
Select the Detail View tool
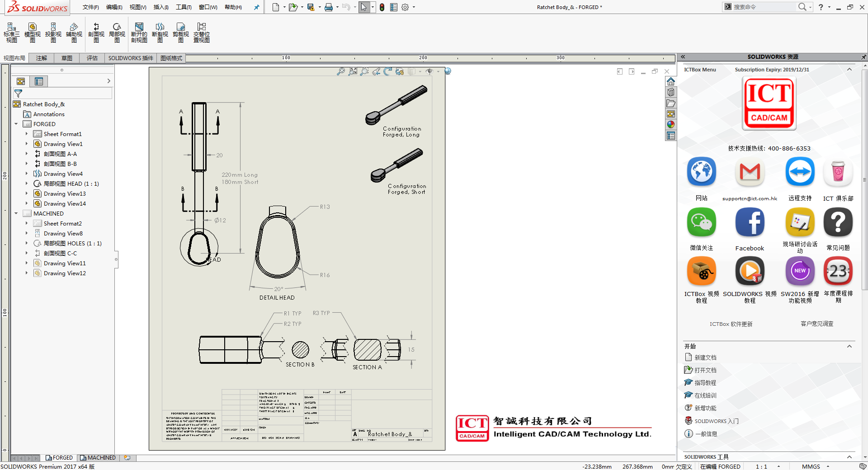(117, 33)
